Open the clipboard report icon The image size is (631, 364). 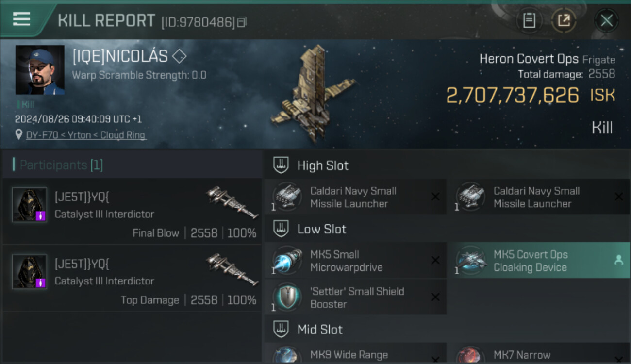(x=529, y=20)
